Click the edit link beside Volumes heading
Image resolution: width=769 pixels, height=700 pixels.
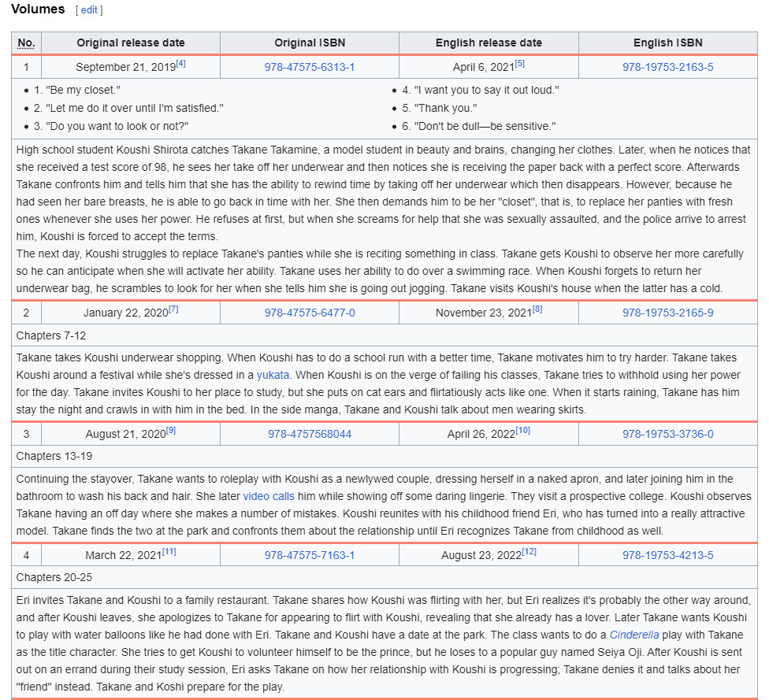point(89,10)
